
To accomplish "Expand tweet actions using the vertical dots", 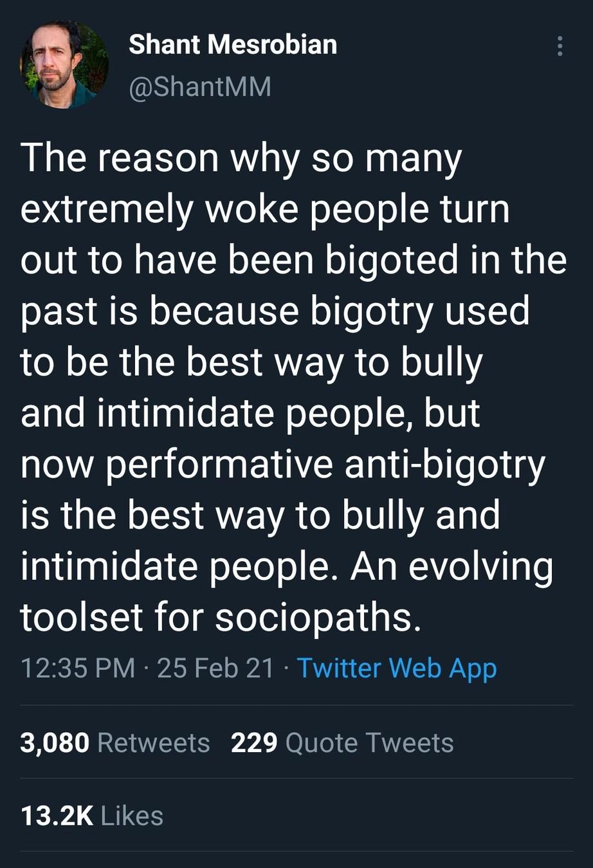I will tap(559, 45).
